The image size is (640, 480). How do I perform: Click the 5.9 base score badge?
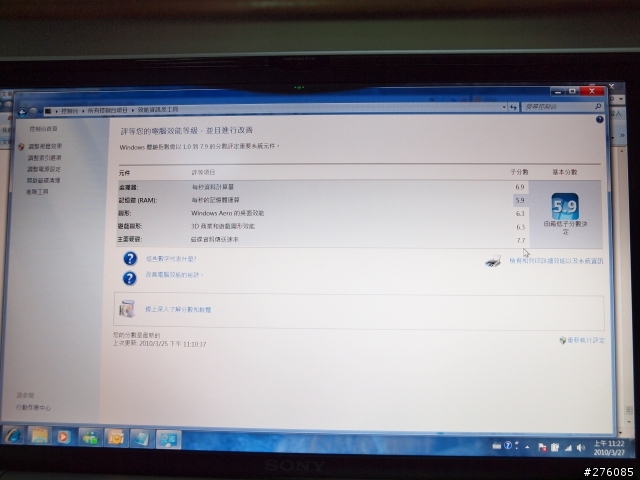(565, 207)
